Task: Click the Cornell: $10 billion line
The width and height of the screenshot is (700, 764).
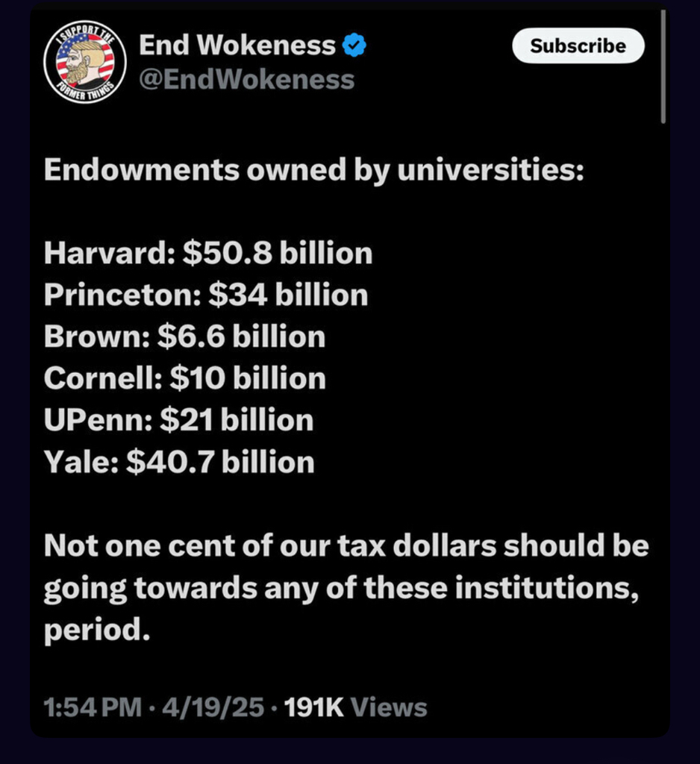Action: tap(184, 379)
